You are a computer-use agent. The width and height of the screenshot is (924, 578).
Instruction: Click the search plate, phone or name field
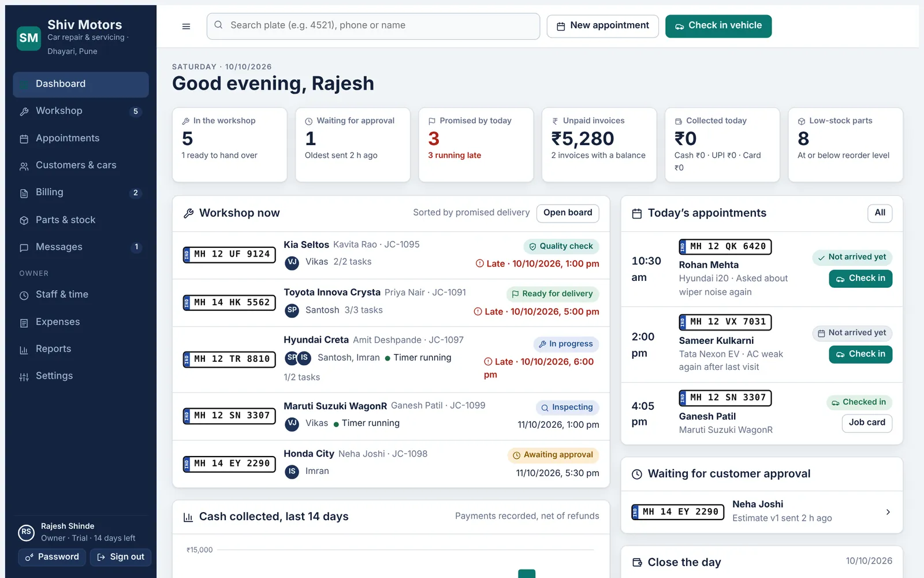coord(373,26)
